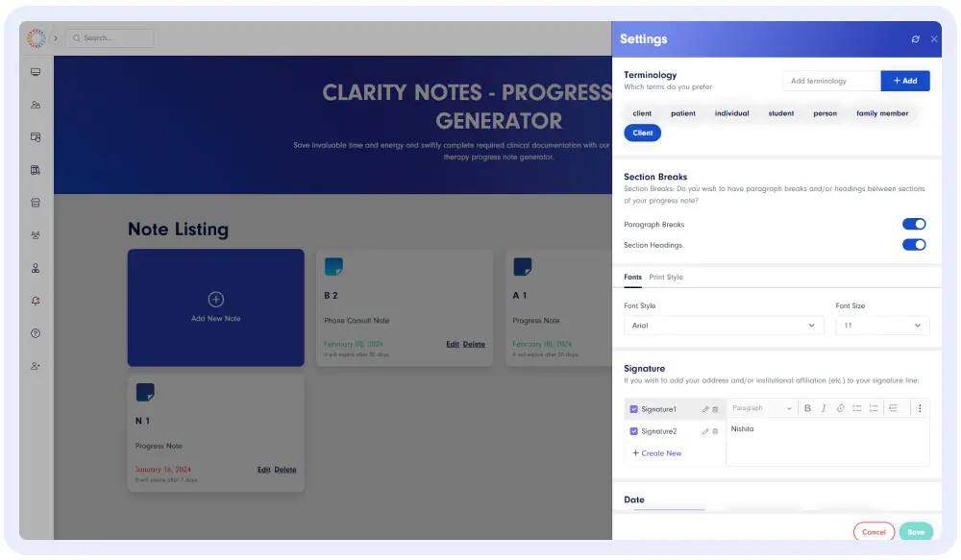Apply italic formatting in signature editor
Screen dimensions: 961x560
824,408
